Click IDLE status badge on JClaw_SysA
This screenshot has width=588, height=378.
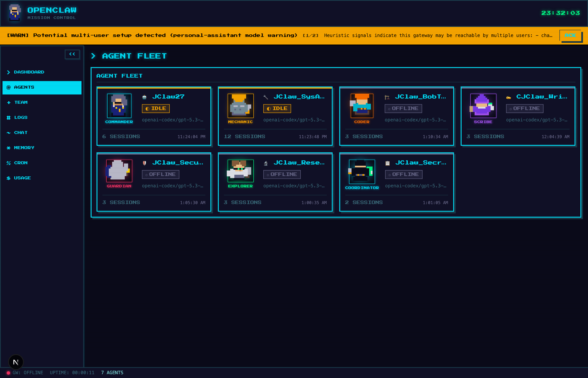(277, 109)
